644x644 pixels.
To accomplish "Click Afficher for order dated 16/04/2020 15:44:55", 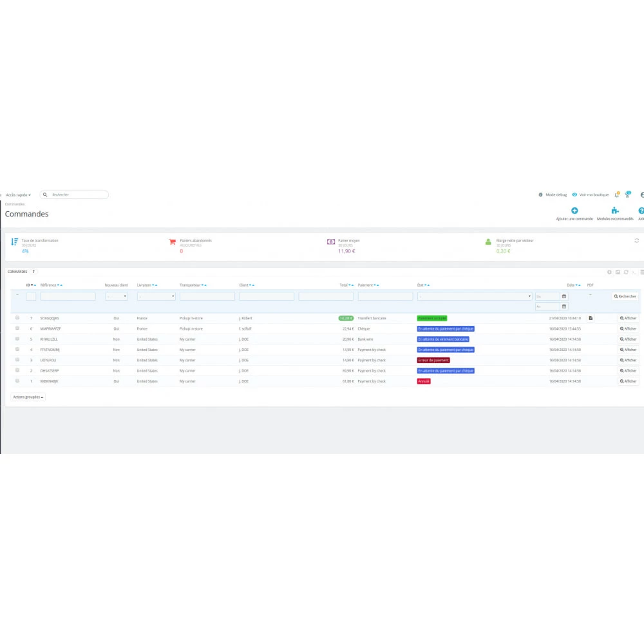I will (628, 328).
